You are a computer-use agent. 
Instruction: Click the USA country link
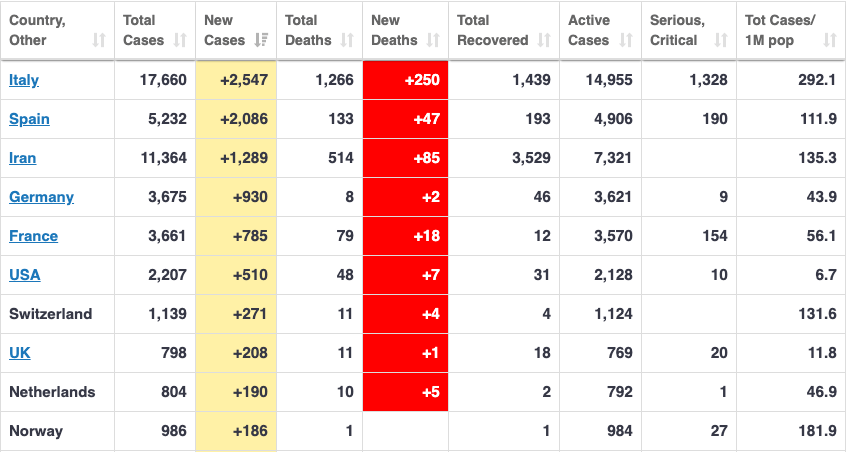pos(25,275)
